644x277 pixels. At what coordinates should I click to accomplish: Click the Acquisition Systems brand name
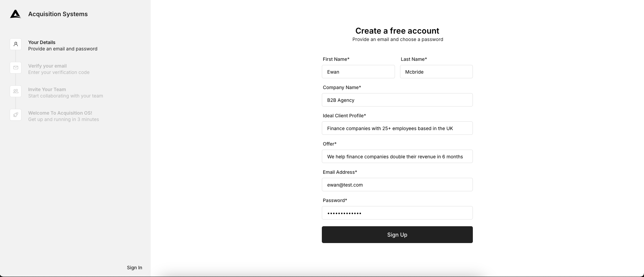(x=58, y=14)
